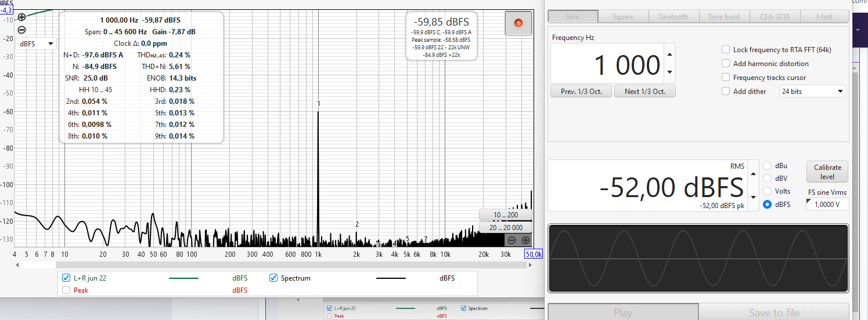The image size is (868, 320).
Task: Enable Lock frequency to RTA FFT checkbox
Action: 725,50
